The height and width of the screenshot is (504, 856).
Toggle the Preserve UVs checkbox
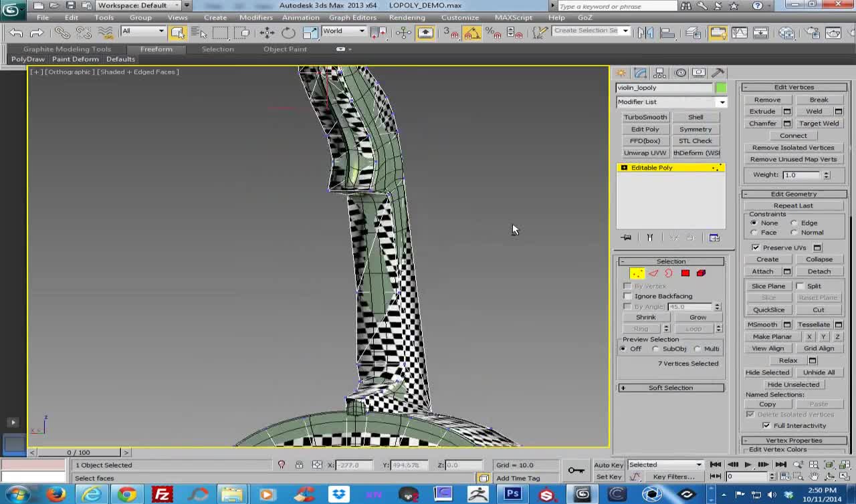tap(756, 248)
